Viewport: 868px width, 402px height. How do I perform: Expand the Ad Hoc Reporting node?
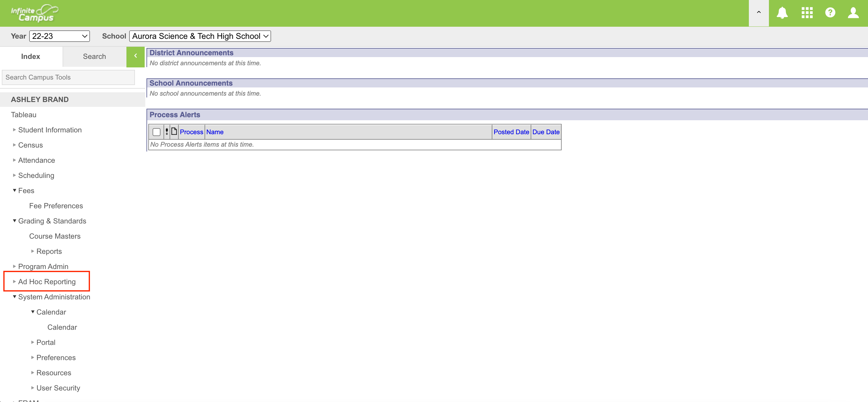click(14, 281)
